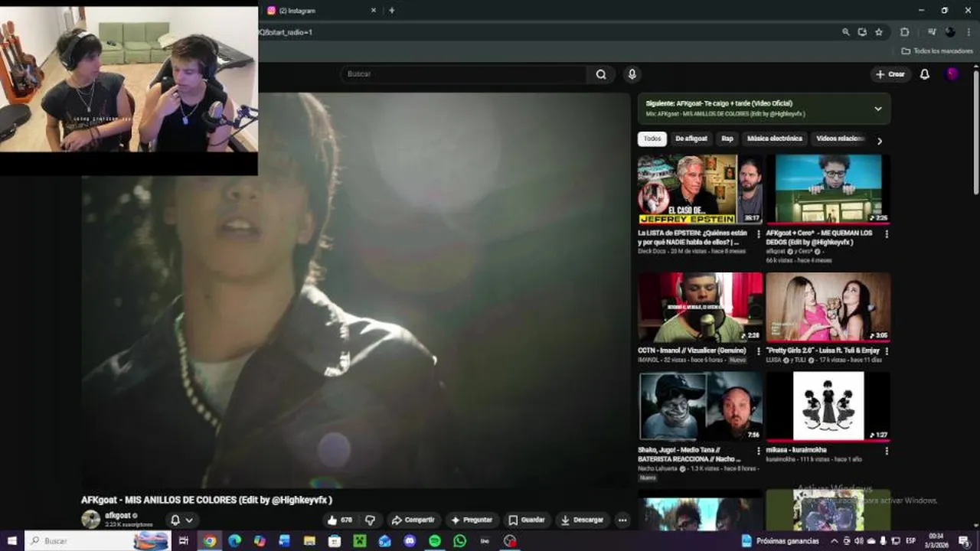Open Chrome media control icon

[932, 32]
